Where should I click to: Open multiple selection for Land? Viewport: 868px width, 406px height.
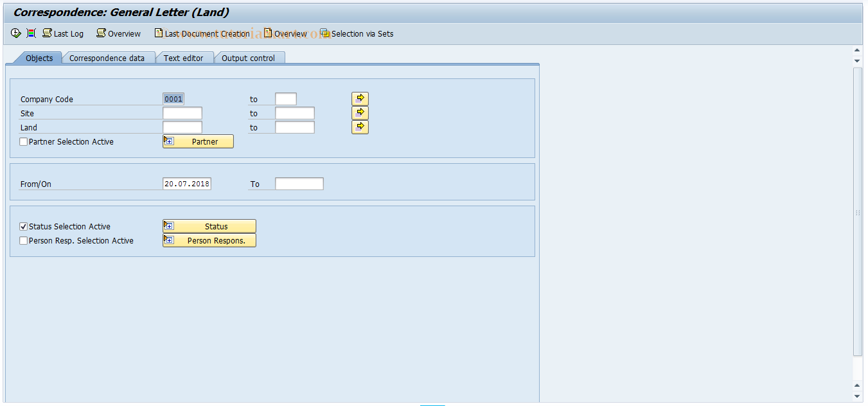tap(360, 127)
